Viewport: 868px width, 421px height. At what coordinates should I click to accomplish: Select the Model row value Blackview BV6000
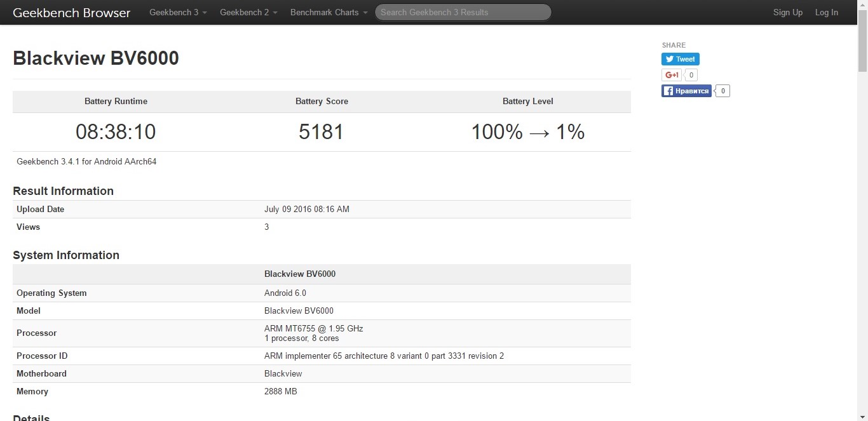click(299, 311)
